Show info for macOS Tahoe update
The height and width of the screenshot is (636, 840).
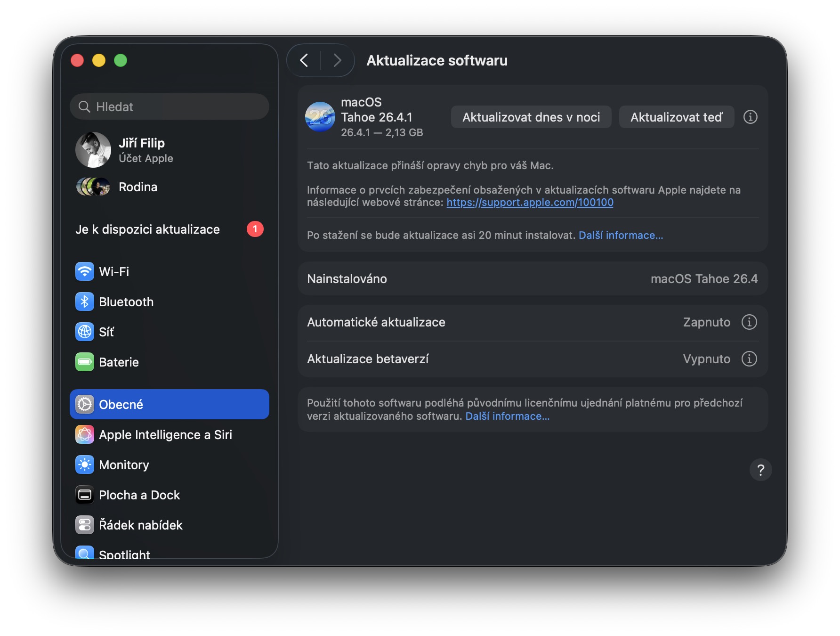[x=750, y=117]
